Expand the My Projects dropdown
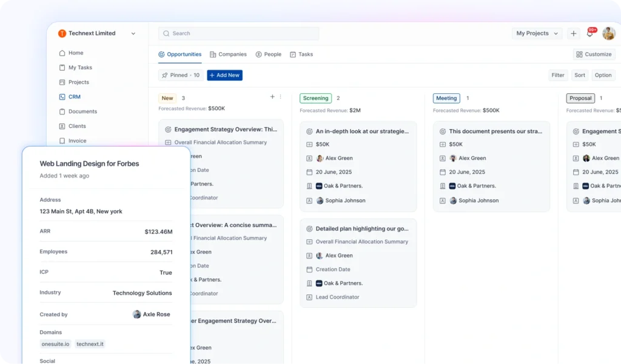 pyautogui.click(x=537, y=33)
